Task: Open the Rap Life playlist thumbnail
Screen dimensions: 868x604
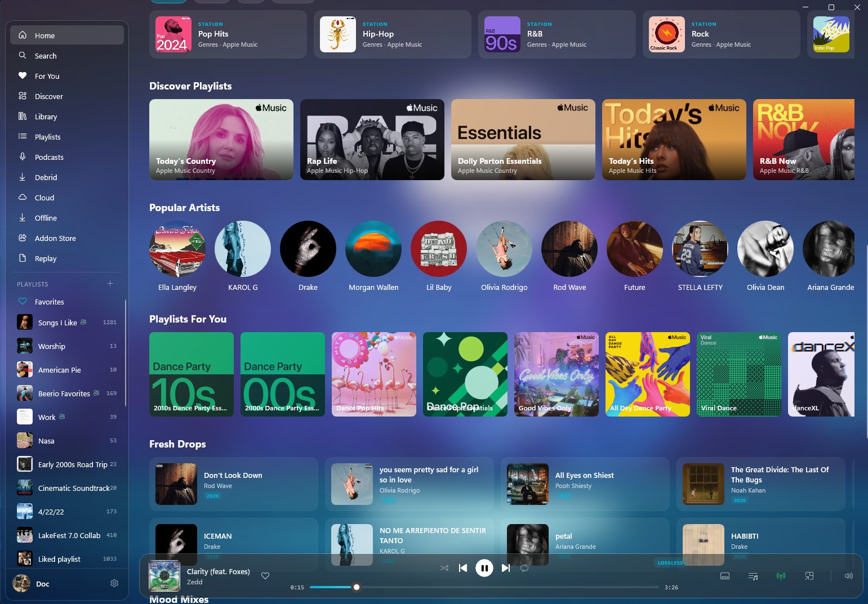Action: (372, 140)
